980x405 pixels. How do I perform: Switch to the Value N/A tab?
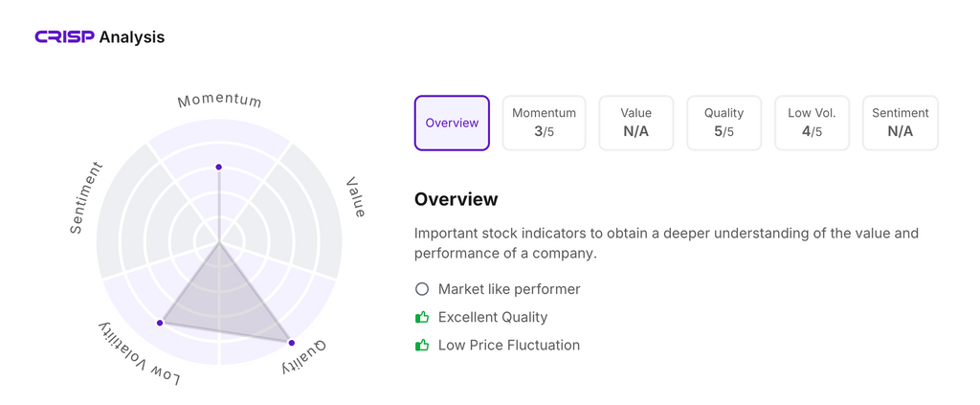coord(635,123)
